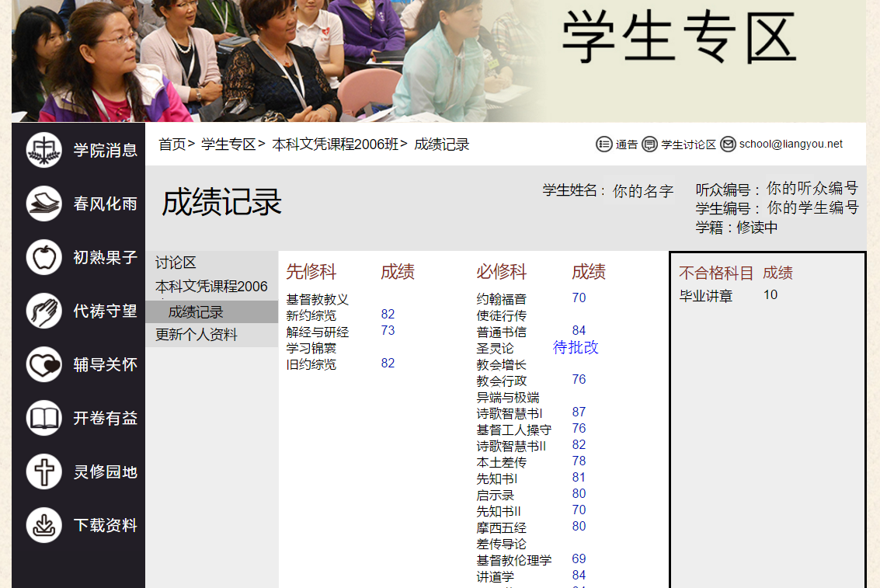
Task: Open 更新个人资料 menu item
Action: coord(197,336)
